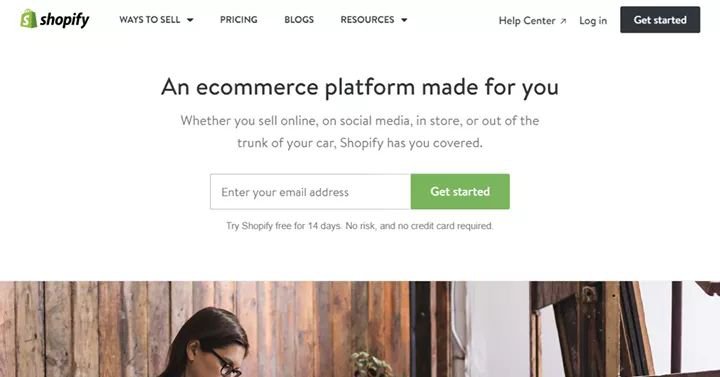This screenshot has width=720, height=377.
Task: Click the Shopify shopping bag logo icon
Action: point(28,19)
